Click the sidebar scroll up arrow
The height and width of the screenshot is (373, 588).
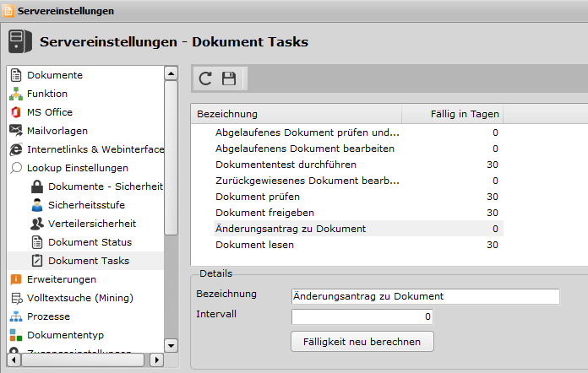click(x=171, y=73)
